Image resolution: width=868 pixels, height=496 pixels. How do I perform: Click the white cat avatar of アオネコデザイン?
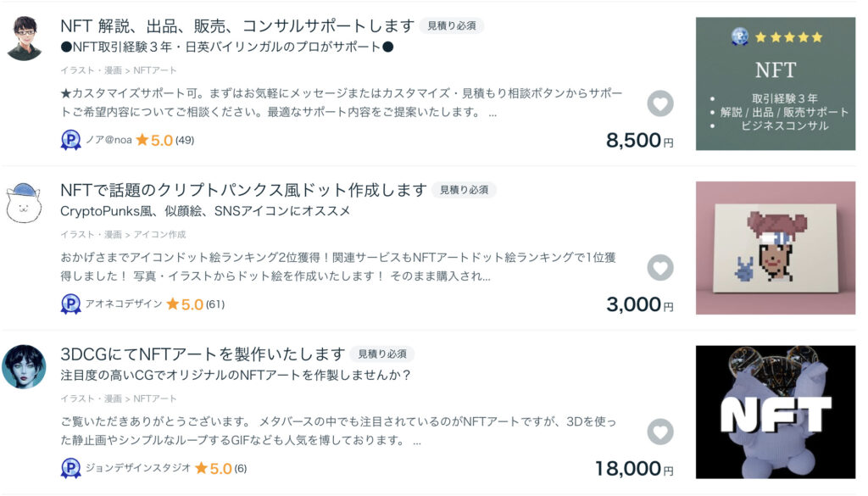tap(24, 202)
